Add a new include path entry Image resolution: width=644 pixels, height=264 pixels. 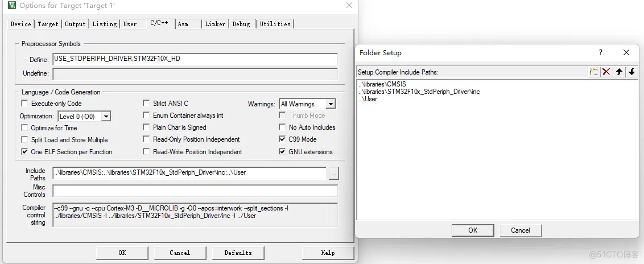(593, 72)
